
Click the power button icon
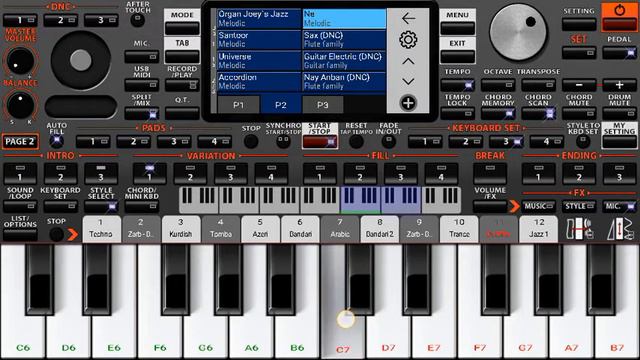pyautogui.click(x=619, y=10)
